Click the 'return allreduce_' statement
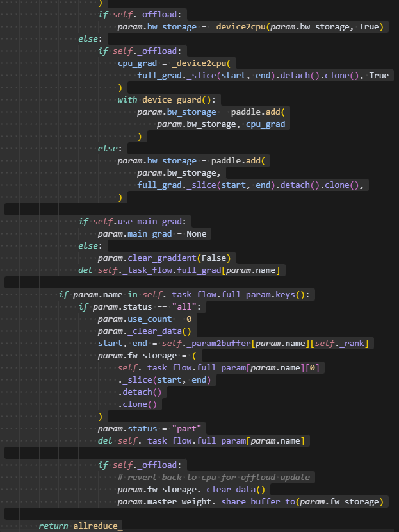The height and width of the screenshot is (532, 399). point(80,526)
